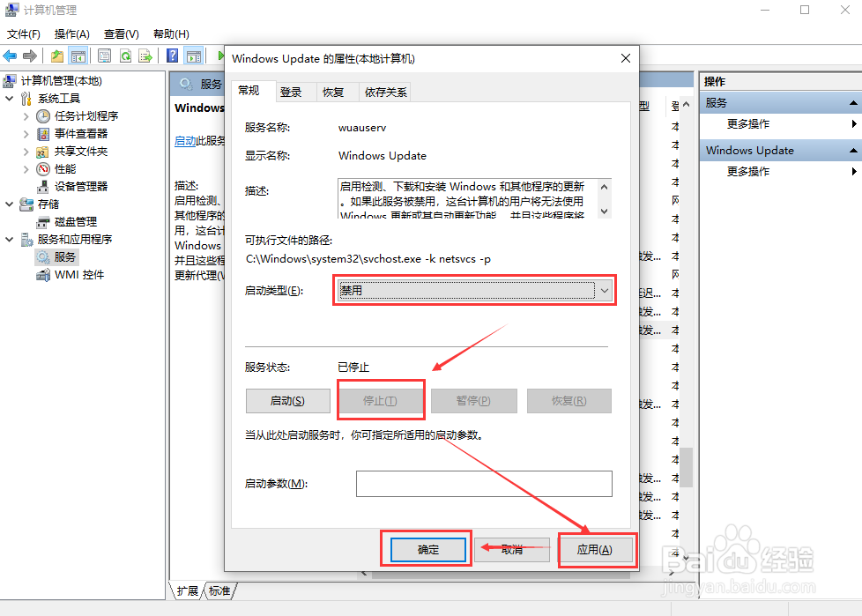Click the 取消 button
Screen dimensions: 862x616
[512, 550]
